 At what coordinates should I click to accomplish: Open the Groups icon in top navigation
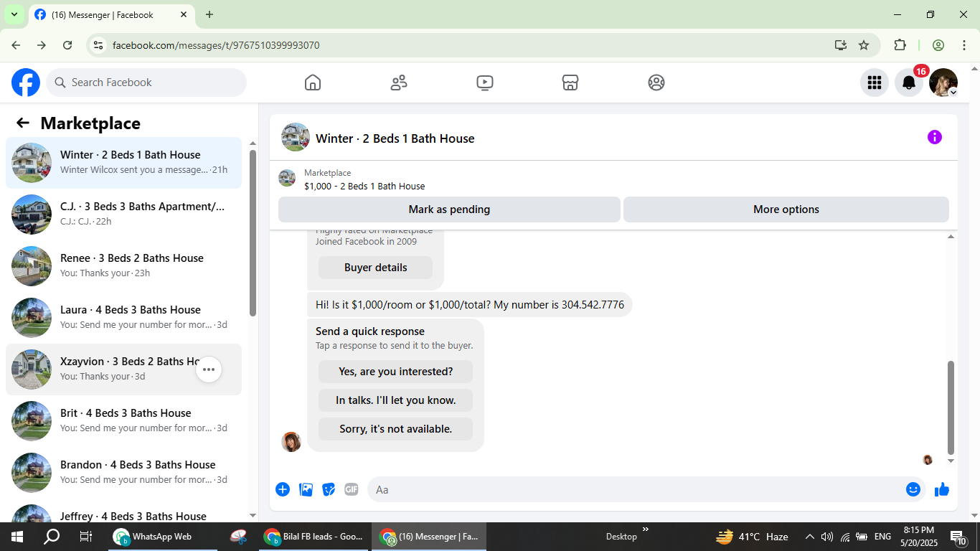point(656,83)
